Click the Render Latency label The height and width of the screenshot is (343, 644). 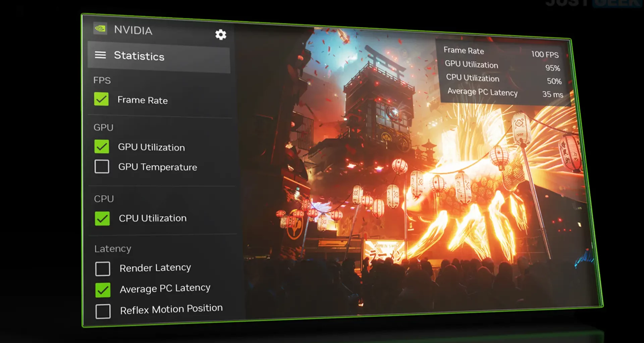pyautogui.click(x=155, y=268)
